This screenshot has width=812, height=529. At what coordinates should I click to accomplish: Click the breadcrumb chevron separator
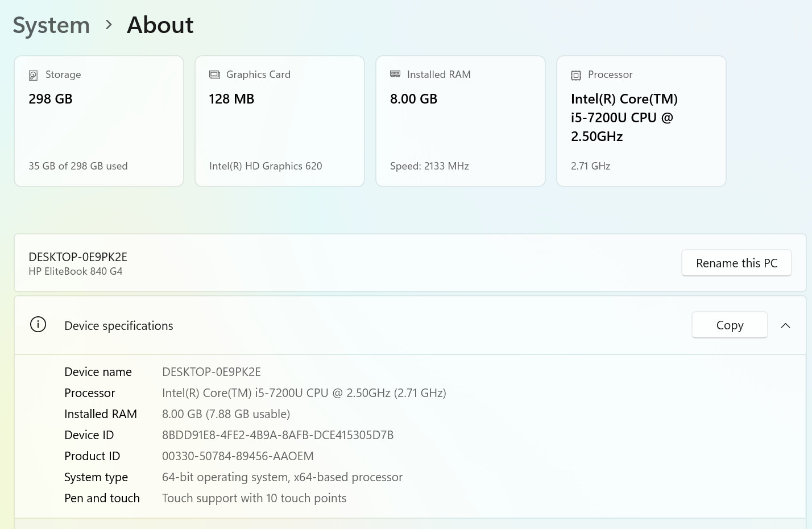click(109, 25)
